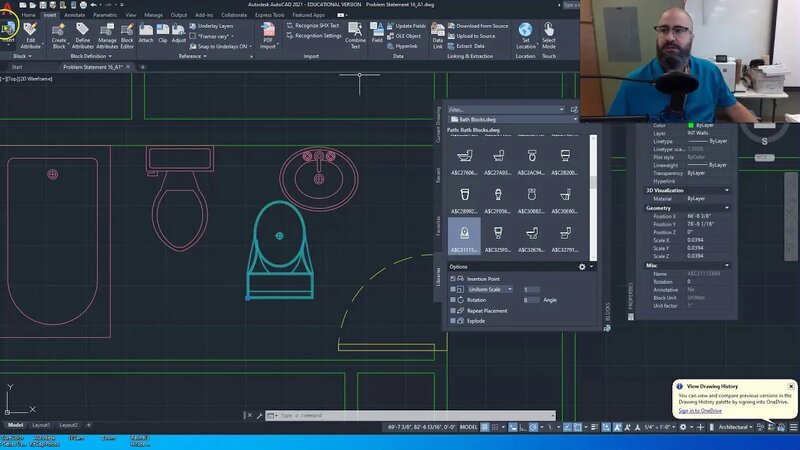This screenshot has height=450, width=800.
Task: Start the PDF Import tool
Action: pyautogui.click(x=268, y=36)
